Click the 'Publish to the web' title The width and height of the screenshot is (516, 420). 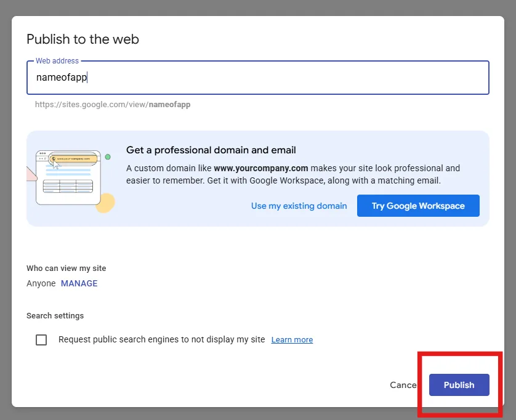point(83,39)
